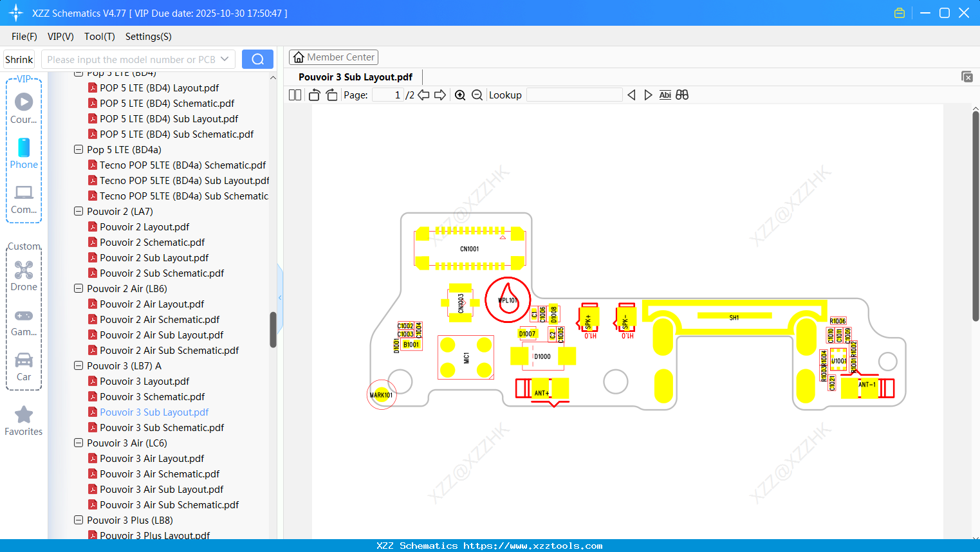
Task: Open the model number search dropdown
Action: pos(223,59)
